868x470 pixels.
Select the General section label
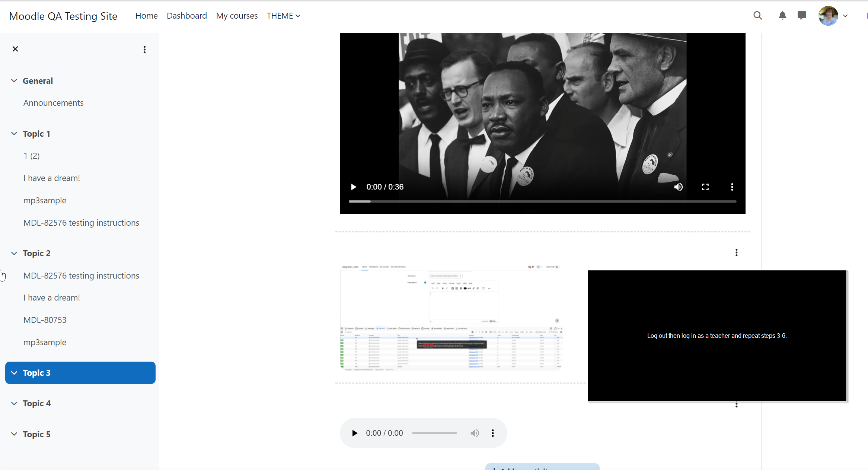tap(38, 81)
